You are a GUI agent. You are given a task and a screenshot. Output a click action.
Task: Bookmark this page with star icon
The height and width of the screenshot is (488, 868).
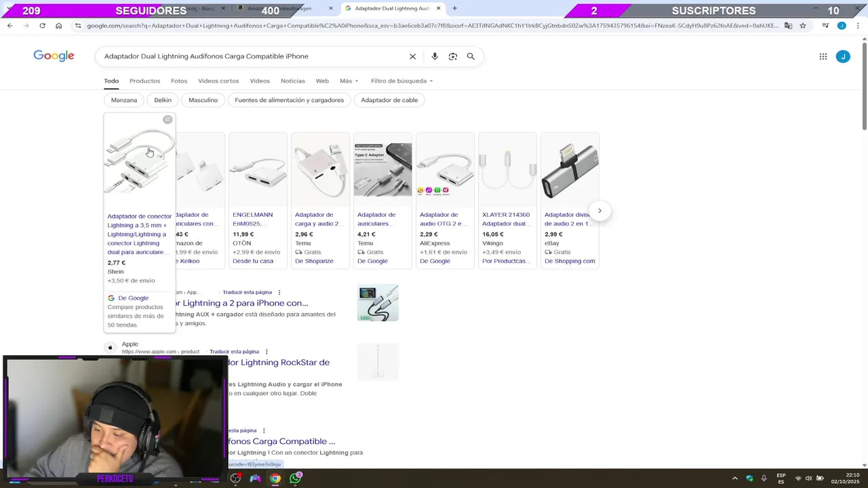click(803, 26)
